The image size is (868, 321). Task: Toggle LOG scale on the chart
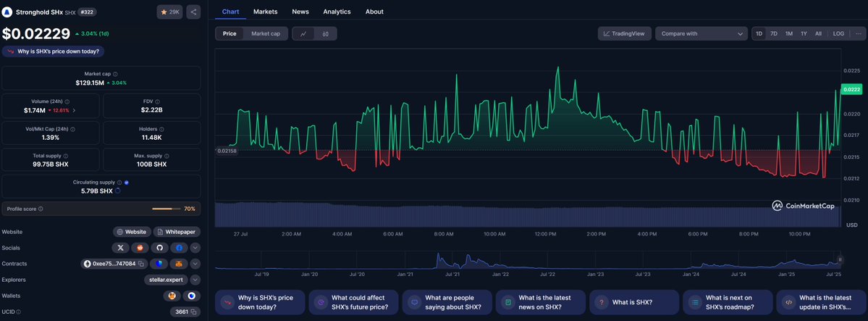pyautogui.click(x=838, y=34)
